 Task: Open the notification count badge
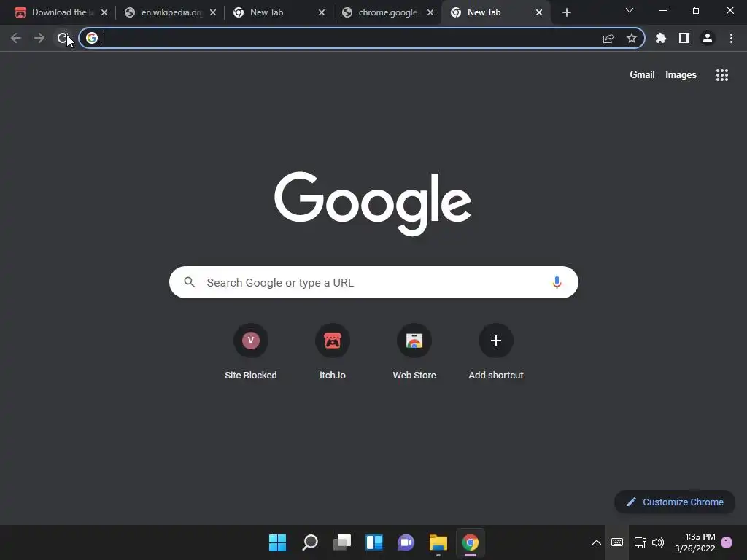coord(727,542)
